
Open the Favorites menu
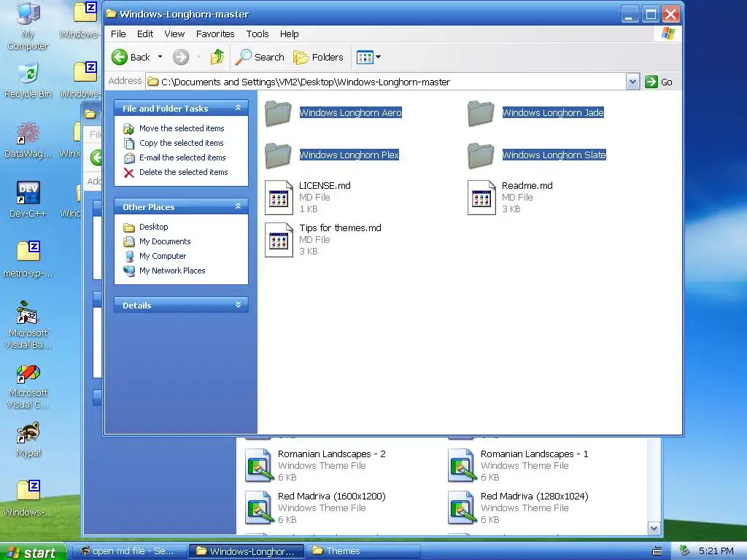click(215, 34)
